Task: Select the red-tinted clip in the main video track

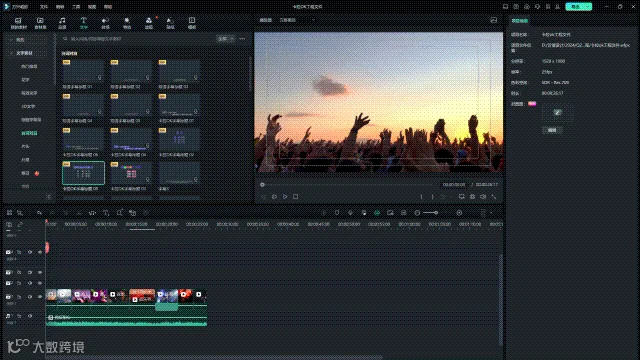Action: tap(142, 296)
